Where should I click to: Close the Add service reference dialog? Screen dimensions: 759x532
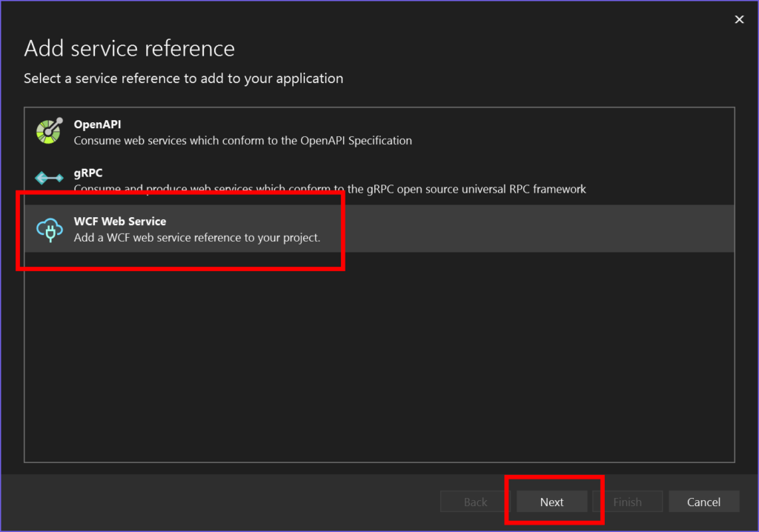738,20
